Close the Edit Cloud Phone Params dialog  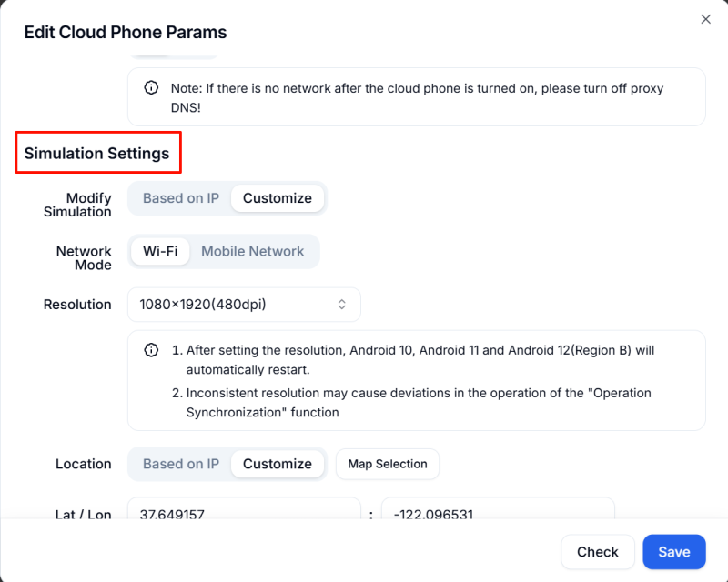point(705,19)
